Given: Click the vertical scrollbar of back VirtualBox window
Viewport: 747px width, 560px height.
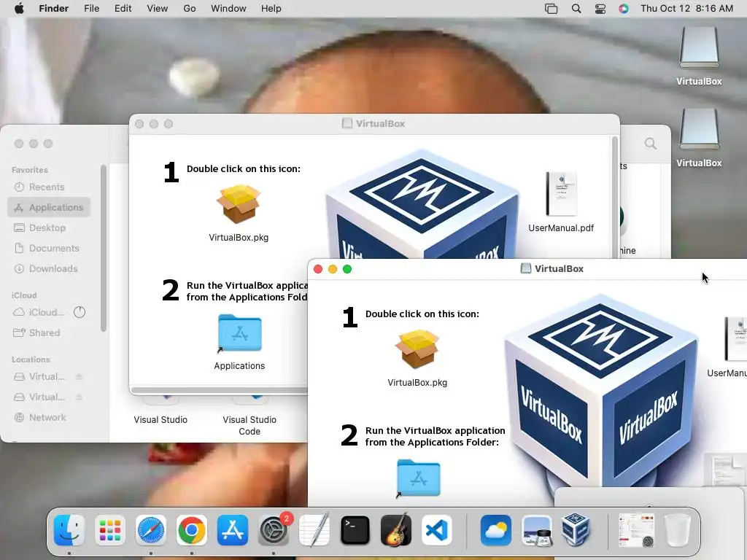Looking at the screenshot, I should (615, 198).
